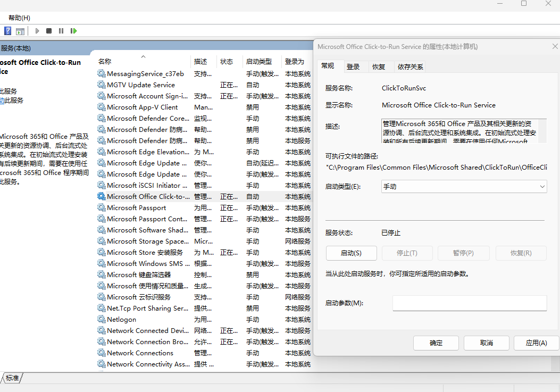Select the gear icon of MGTV Update Service
The width and height of the screenshot is (560, 392).
click(x=102, y=85)
